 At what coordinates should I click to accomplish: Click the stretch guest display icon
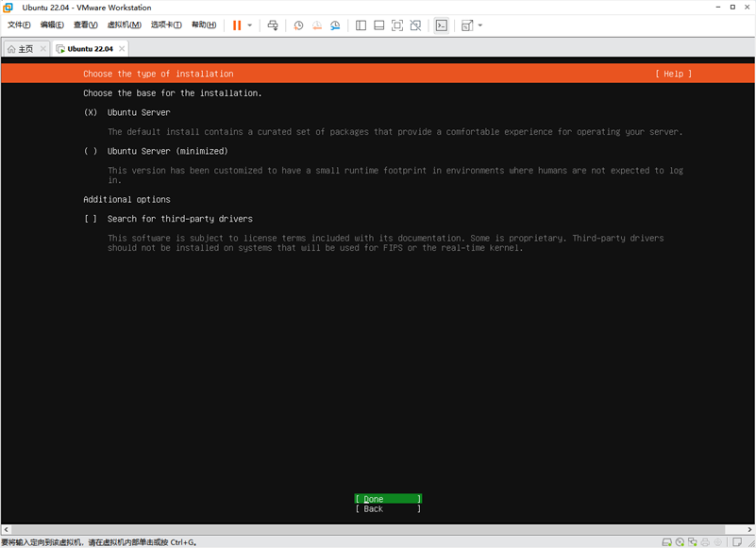click(x=467, y=25)
